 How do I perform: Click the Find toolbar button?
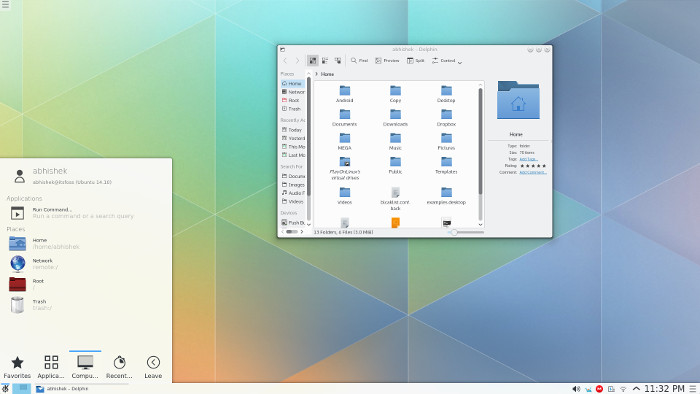point(359,61)
